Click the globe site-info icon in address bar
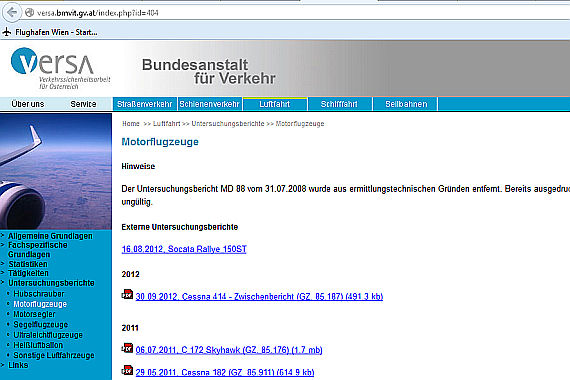Image resolution: width=570 pixels, height=380 pixels. tap(29, 13)
